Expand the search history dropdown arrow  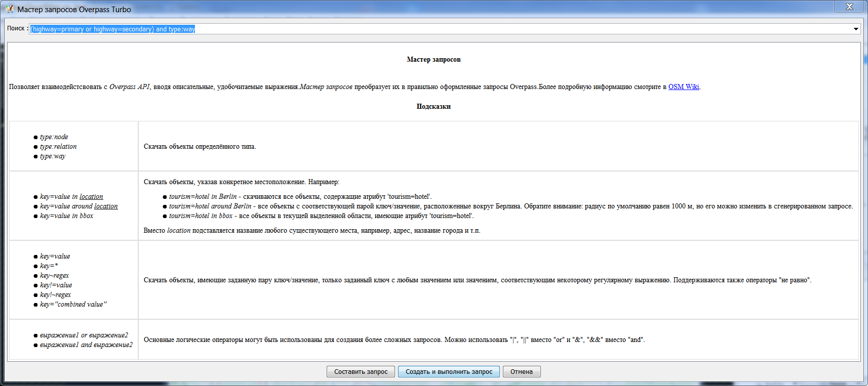click(856, 29)
